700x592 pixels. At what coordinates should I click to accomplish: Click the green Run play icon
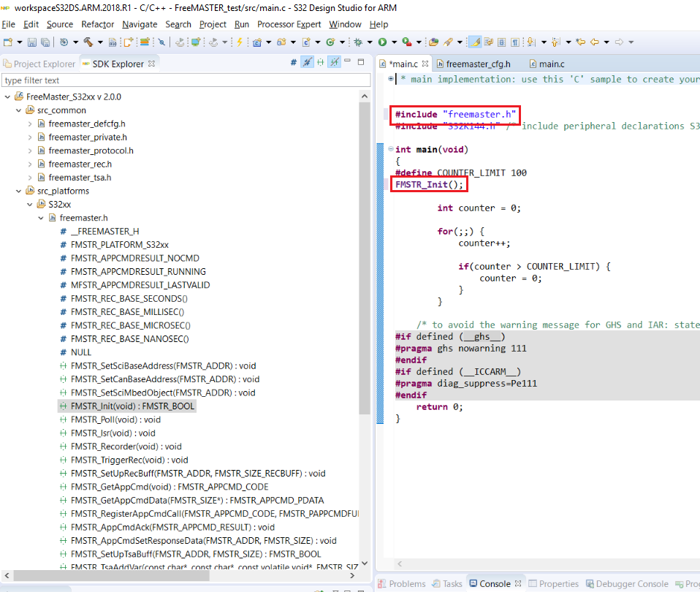pyautogui.click(x=383, y=42)
